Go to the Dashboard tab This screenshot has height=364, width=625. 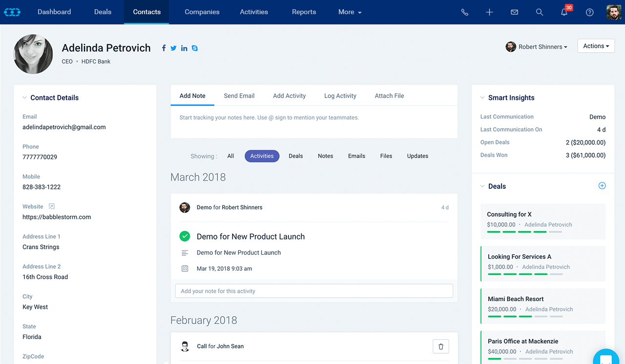(54, 12)
